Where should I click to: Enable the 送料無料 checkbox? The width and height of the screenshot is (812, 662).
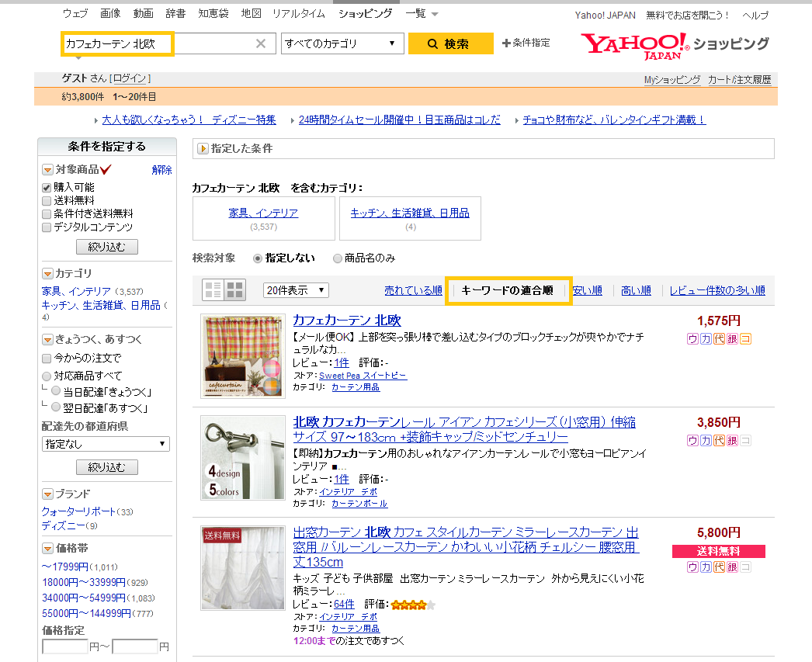point(47,199)
